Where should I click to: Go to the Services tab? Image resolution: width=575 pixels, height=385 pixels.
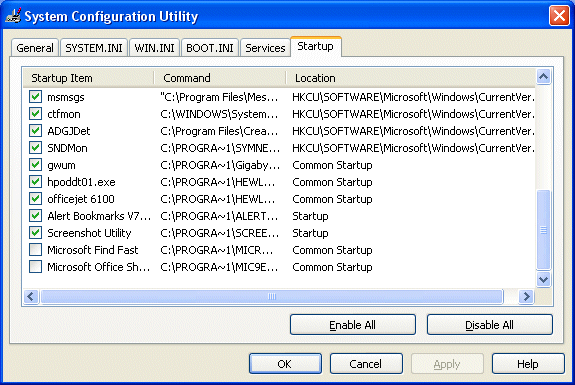click(265, 48)
